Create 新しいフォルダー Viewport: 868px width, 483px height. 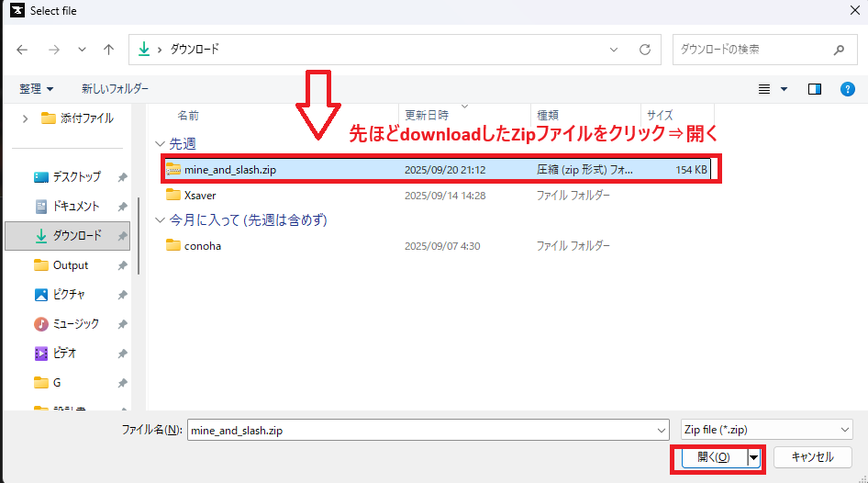point(115,89)
